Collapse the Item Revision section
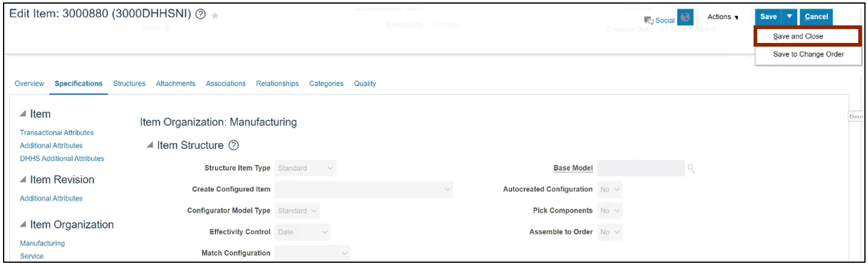 click(x=23, y=180)
